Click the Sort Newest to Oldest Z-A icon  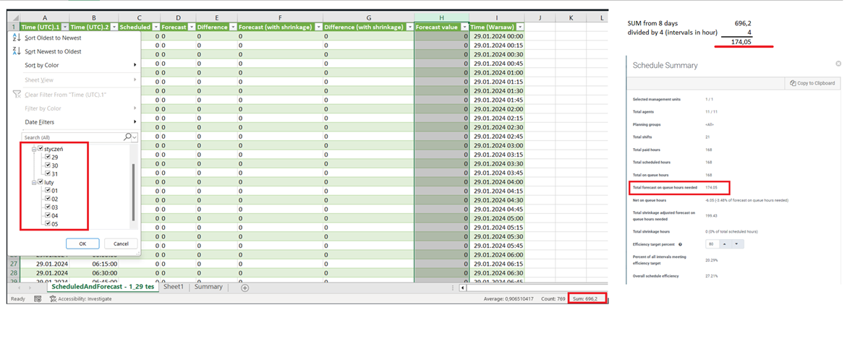click(x=17, y=51)
